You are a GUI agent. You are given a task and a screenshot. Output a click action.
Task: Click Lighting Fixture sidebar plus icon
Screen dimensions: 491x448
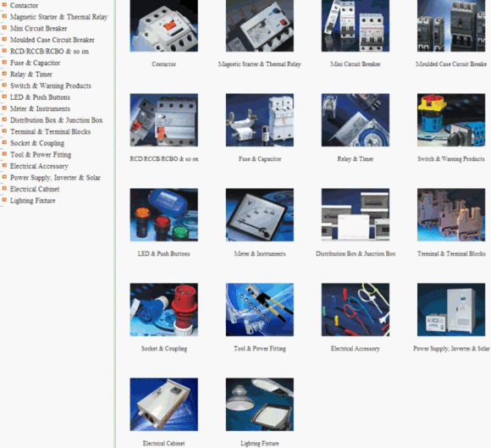coord(4,200)
